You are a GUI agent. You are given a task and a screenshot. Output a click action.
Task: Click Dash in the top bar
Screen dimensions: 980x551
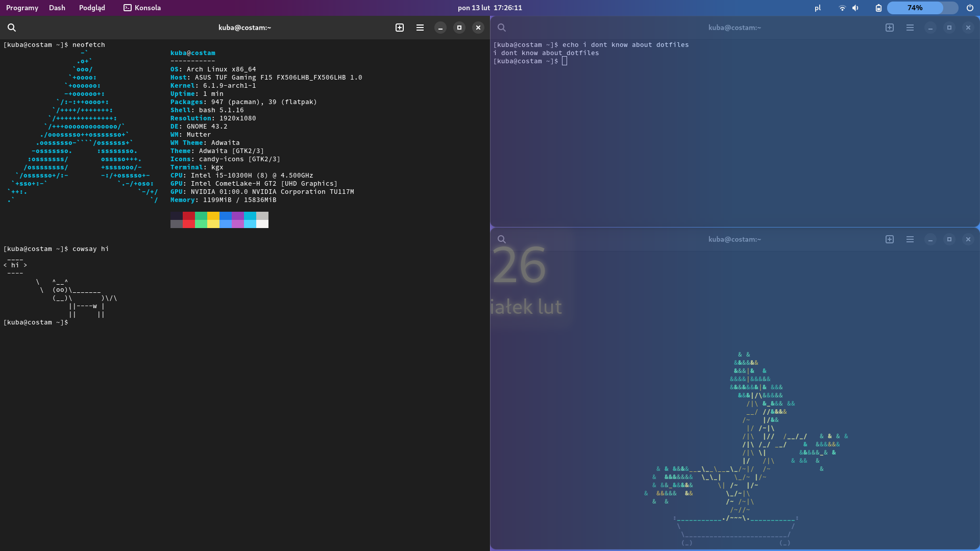57,8
